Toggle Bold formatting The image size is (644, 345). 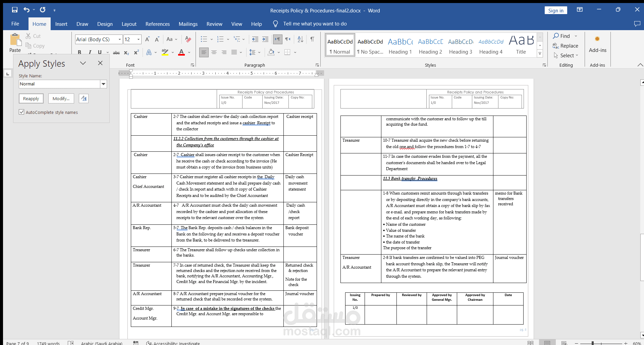point(79,52)
